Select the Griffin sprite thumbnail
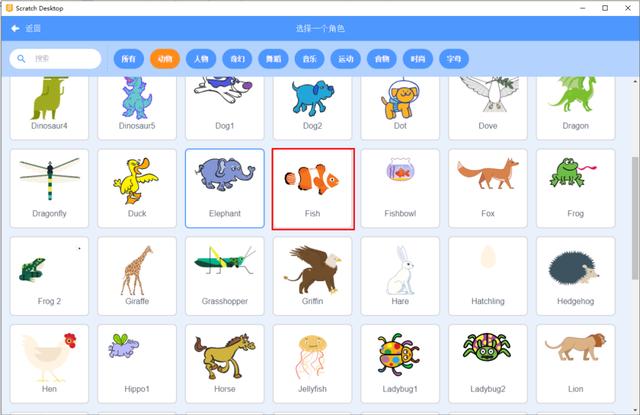Viewport: 640px width, 415px height. (x=312, y=276)
